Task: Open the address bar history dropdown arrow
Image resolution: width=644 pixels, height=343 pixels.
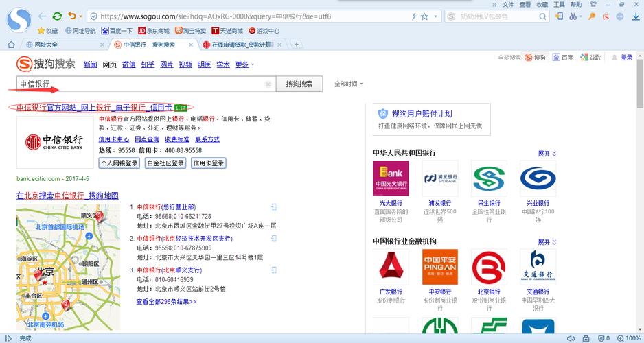Action: pyautogui.click(x=435, y=16)
